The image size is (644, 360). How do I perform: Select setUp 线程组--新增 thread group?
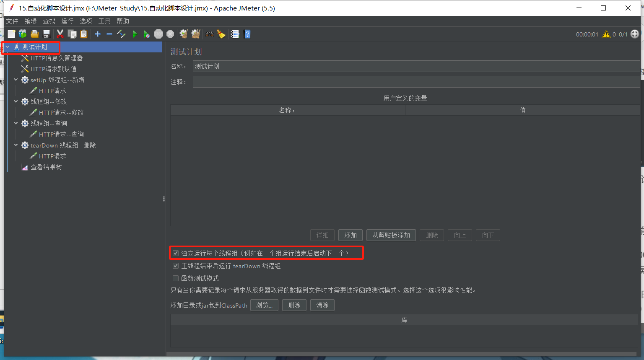coord(57,80)
